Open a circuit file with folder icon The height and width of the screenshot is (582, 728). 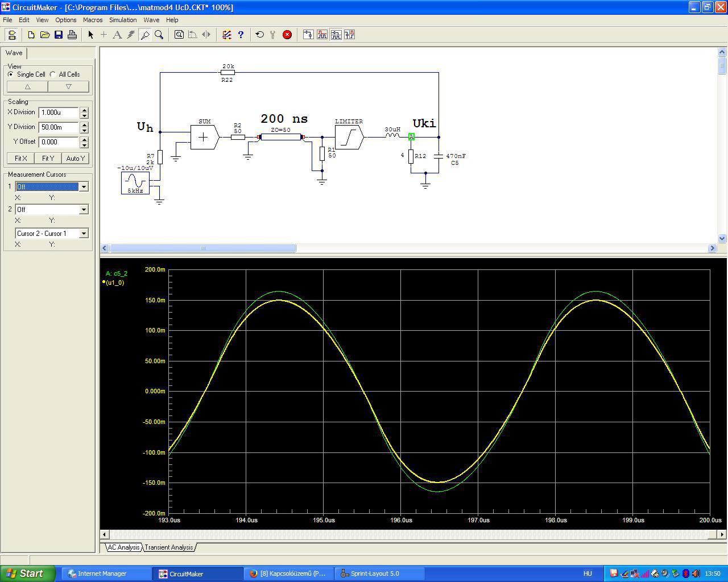pyautogui.click(x=45, y=35)
